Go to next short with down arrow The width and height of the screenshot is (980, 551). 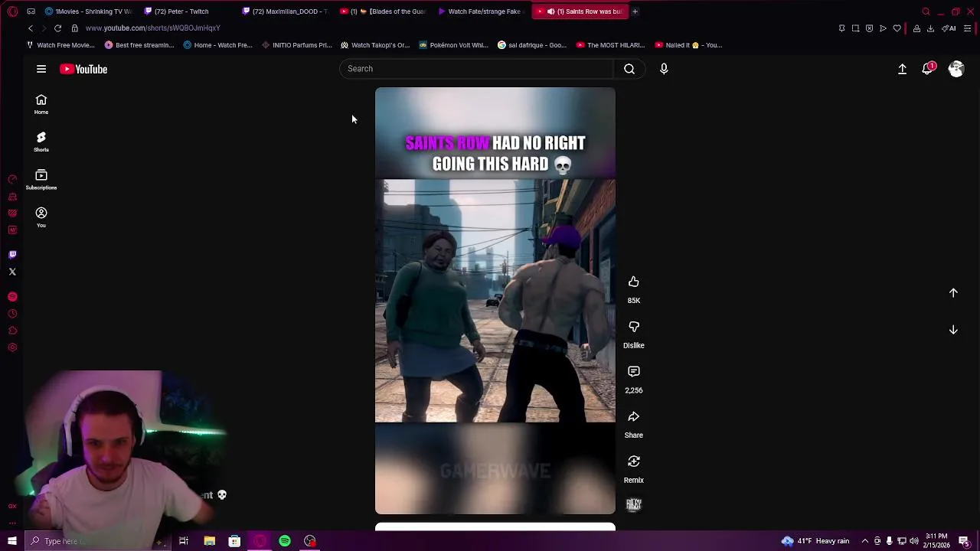(953, 330)
